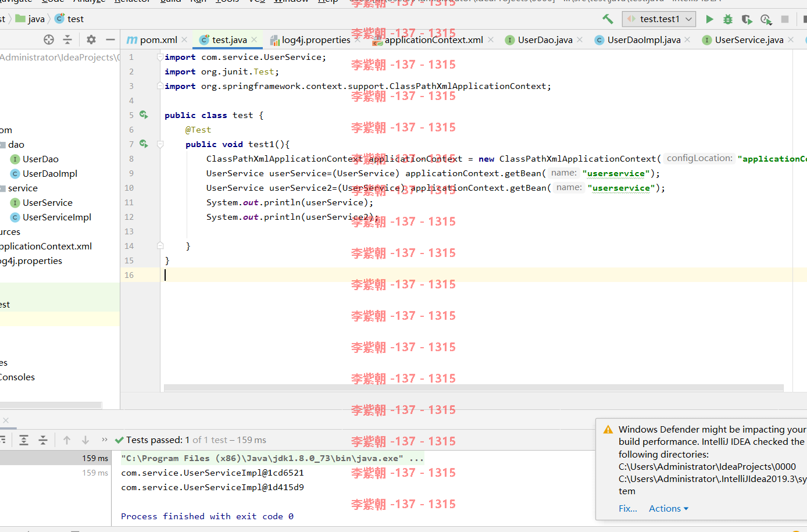807x532 pixels.
Task: Open the Actions dropdown in the notification
Action: coord(669,508)
